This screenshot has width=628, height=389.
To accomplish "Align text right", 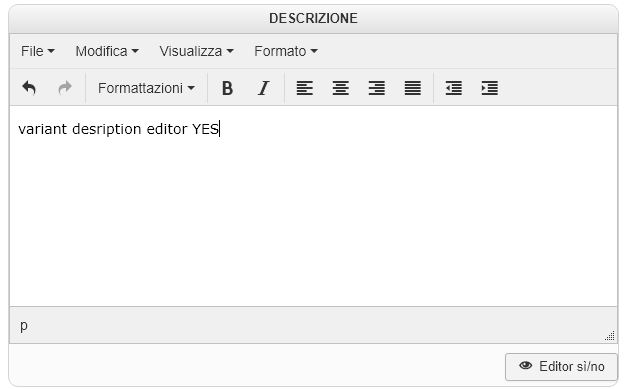I will (376, 88).
